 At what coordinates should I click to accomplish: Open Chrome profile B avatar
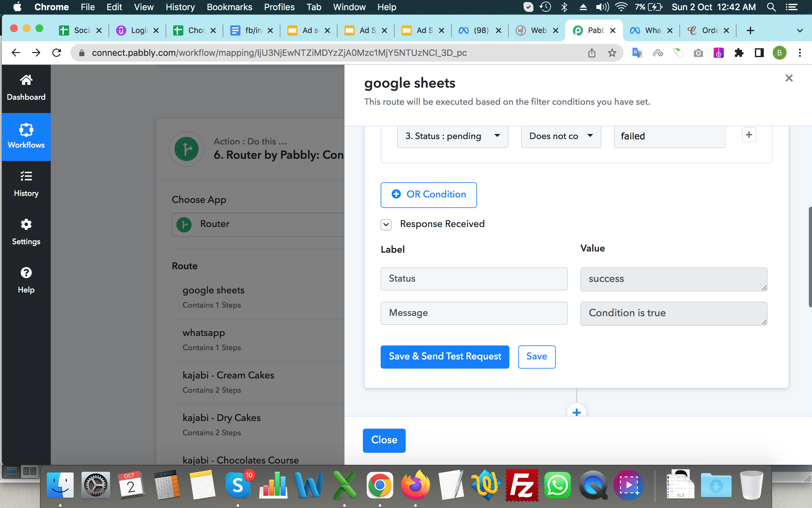(779, 53)
